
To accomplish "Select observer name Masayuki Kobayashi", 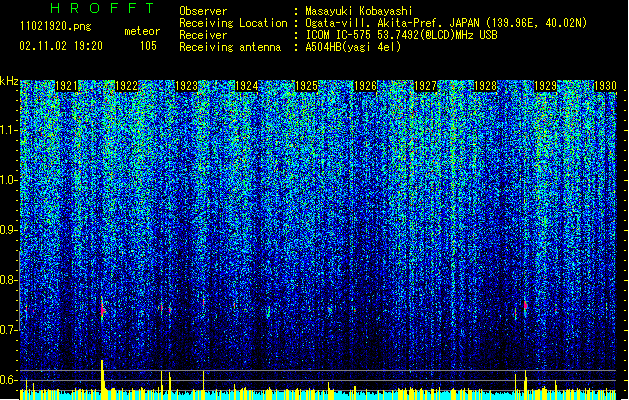I will (x=359, y=11).
